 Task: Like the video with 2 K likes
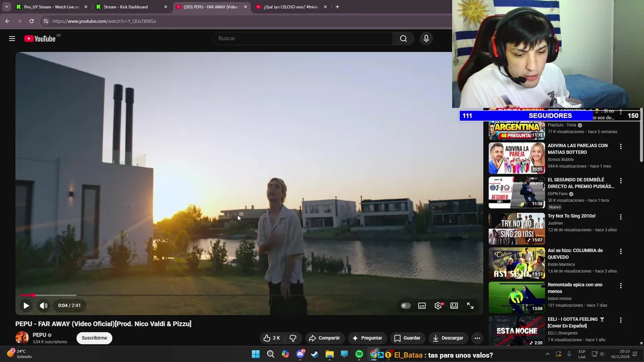(272, 338)
